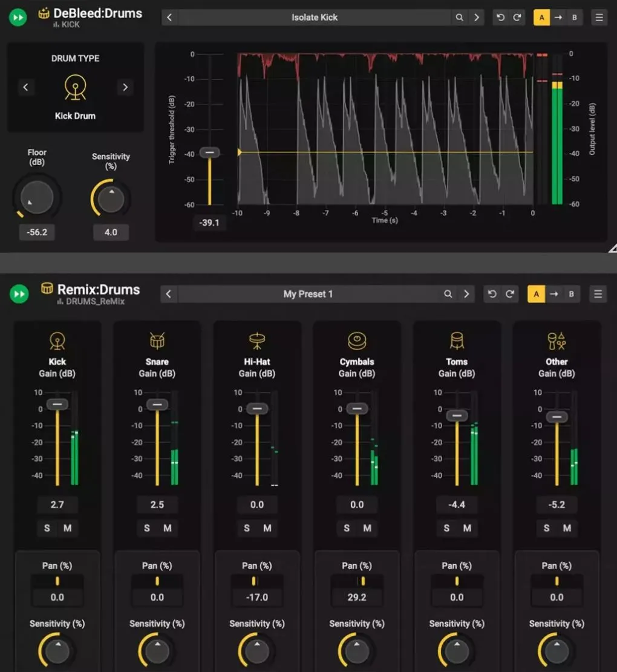The image size is (617, 672).
Task: Click the Remix:Drums green bypass icon
Action: [19, 294]
